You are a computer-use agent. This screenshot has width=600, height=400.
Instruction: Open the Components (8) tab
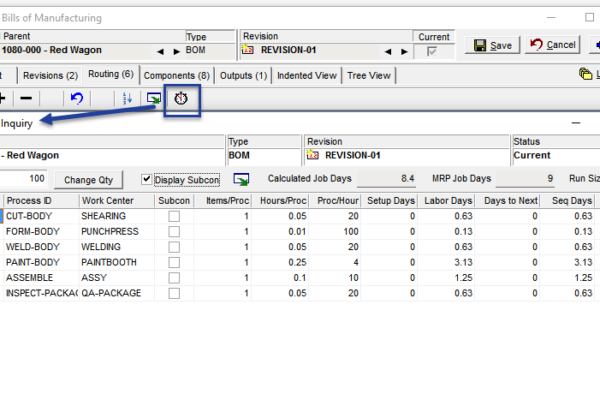coord(177,75)
